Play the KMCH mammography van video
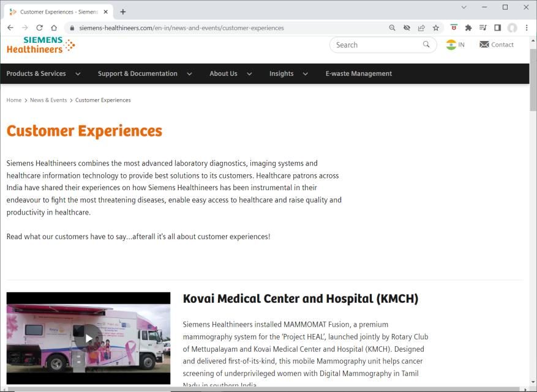537x392 pixels. (89, 338)
